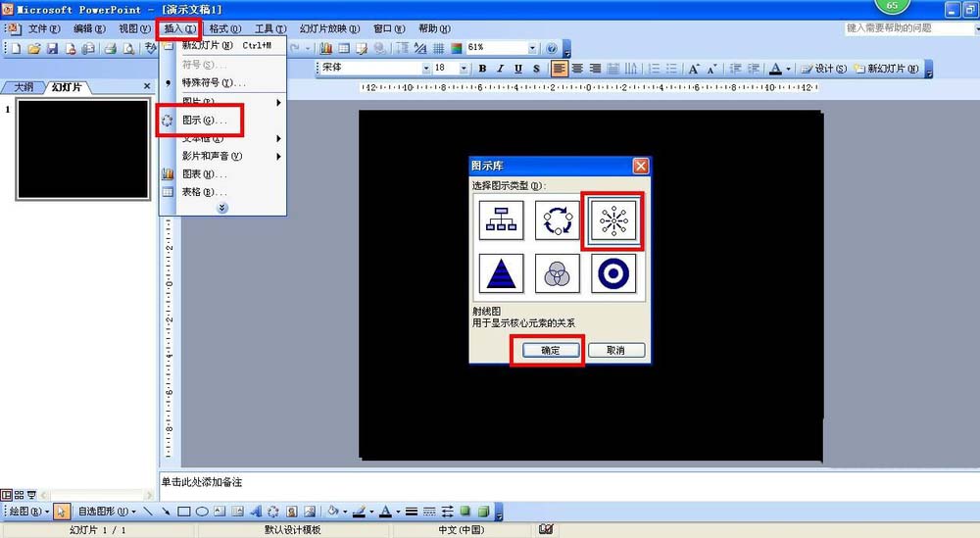Viewport: 980px width, 538px height.
Task: Open the 视图 menu
Action: (x=134, y=28)
